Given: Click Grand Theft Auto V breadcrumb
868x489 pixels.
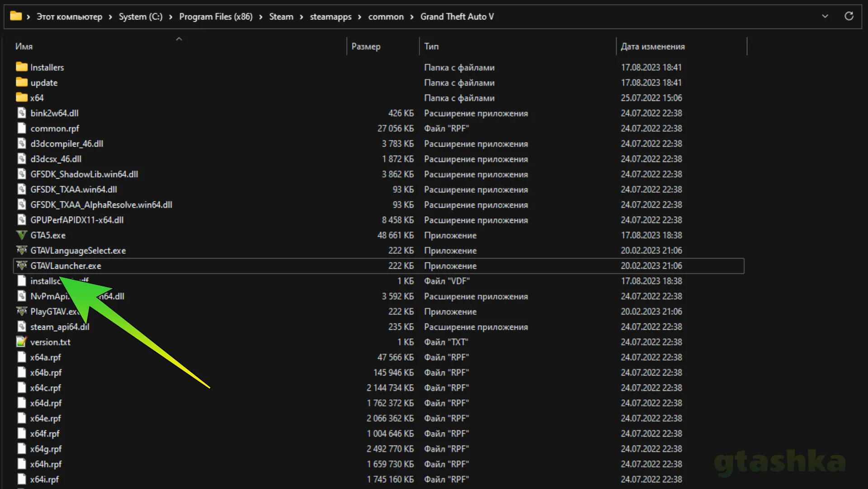Looking at the screenshot, I should click(457, 17).
